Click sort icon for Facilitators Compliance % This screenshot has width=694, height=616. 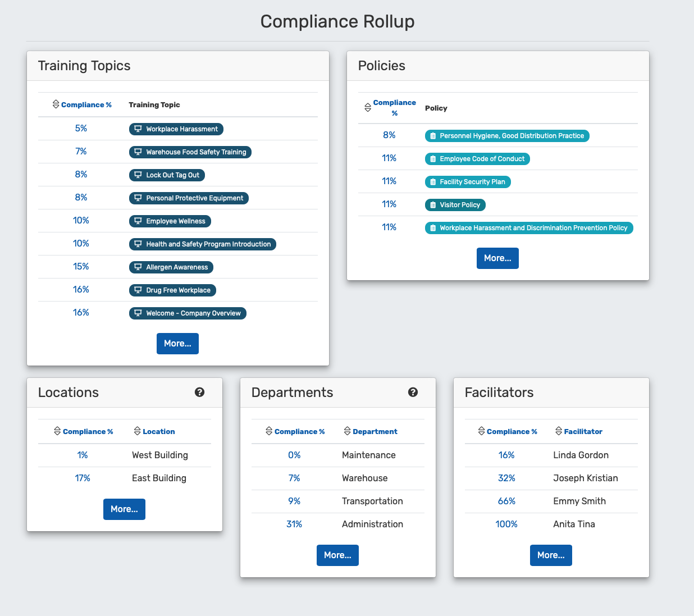click(481, 431)
